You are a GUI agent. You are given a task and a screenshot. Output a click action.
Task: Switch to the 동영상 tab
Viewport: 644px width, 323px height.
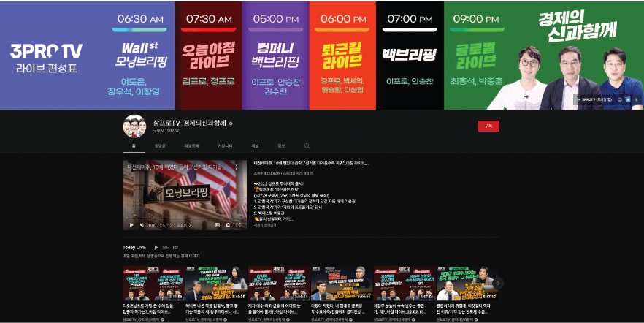(x=160, y=146)
